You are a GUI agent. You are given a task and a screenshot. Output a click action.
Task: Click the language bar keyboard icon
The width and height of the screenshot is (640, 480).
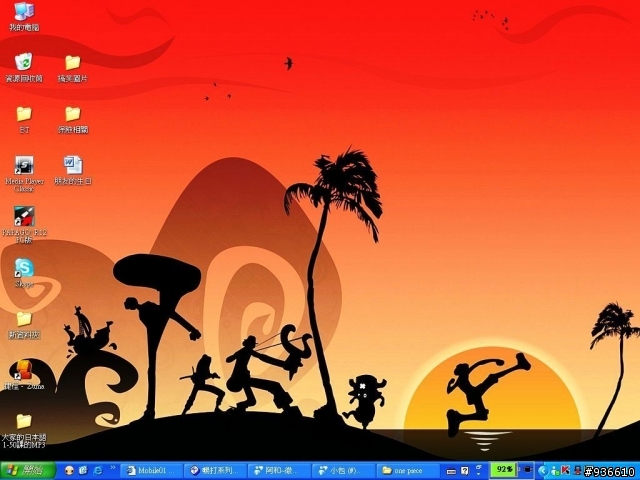[x=451, y=471]
